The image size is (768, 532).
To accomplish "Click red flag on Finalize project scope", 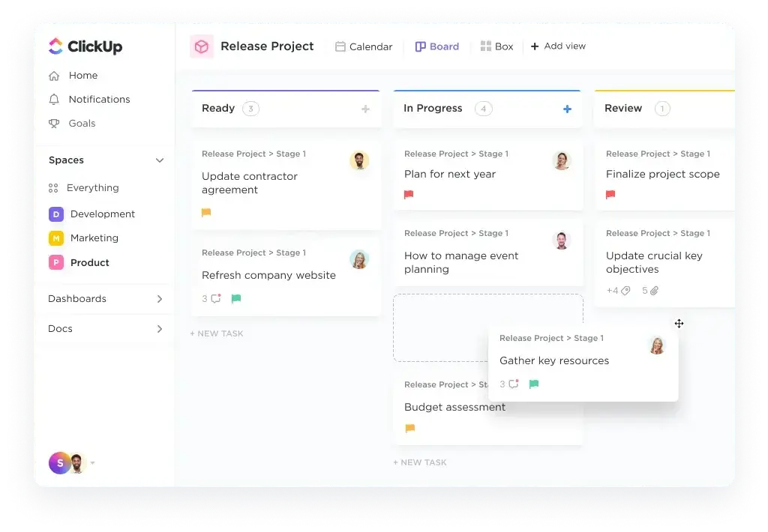I will pos(610,195).
